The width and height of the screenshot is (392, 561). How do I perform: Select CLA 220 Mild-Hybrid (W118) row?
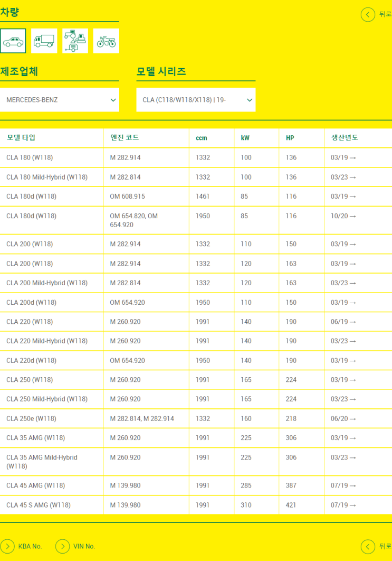pyautogui.click(x=196, y=341)
